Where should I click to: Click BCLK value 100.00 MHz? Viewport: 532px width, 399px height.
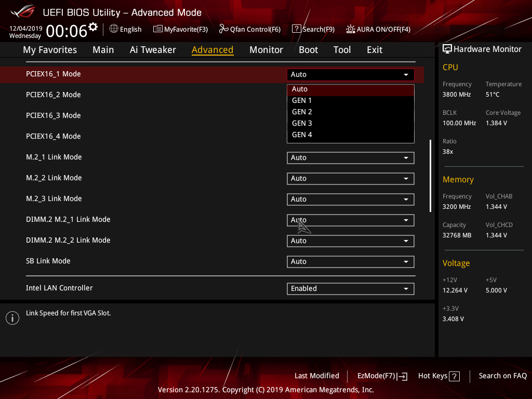click(x=459, y=123)
